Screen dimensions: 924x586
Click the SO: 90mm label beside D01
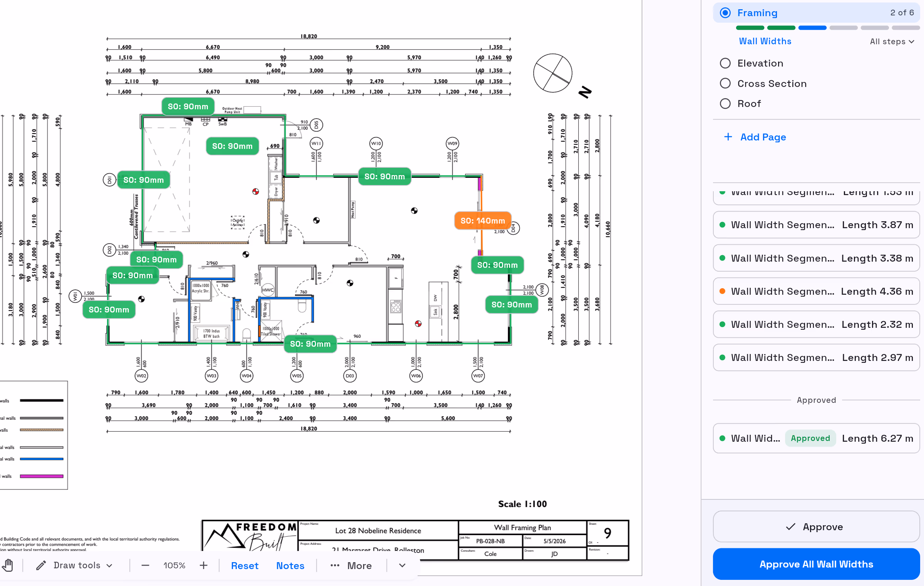[x=143, y=180]
